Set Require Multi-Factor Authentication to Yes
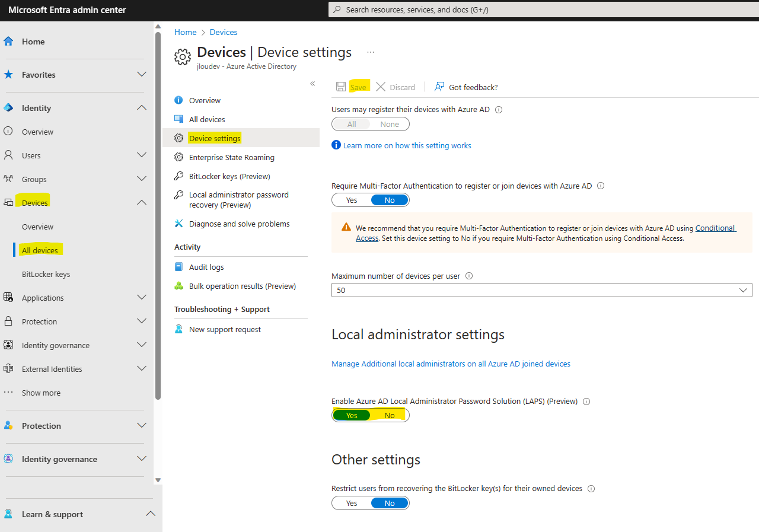This screenshot has height=532, width=759. coord(352,200)
